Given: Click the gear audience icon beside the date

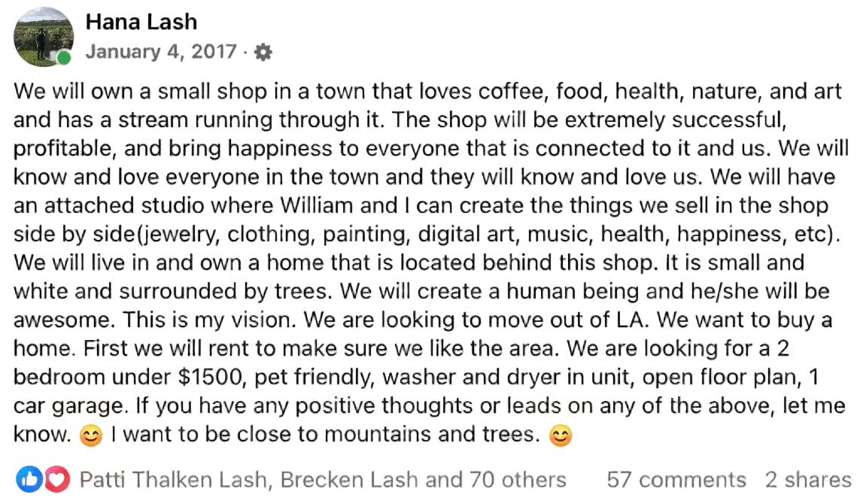Looking at the screenshot, I should click(x=263, y=53).
